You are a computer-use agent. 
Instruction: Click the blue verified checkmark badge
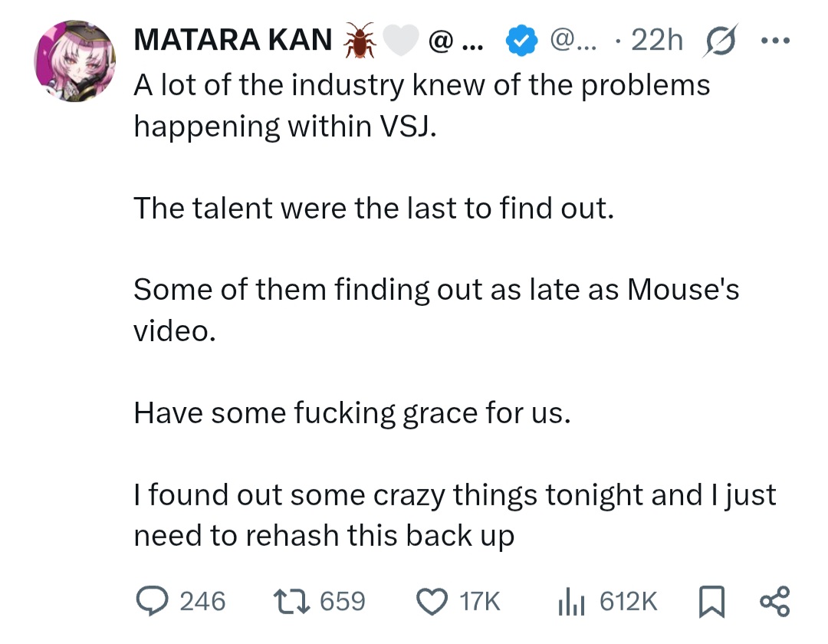(522, 41)
